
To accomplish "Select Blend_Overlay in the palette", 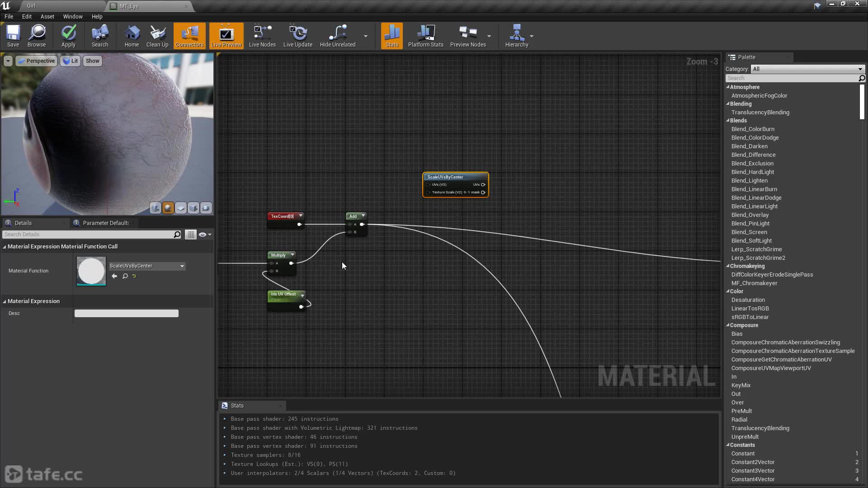I will tap(750, 215).
